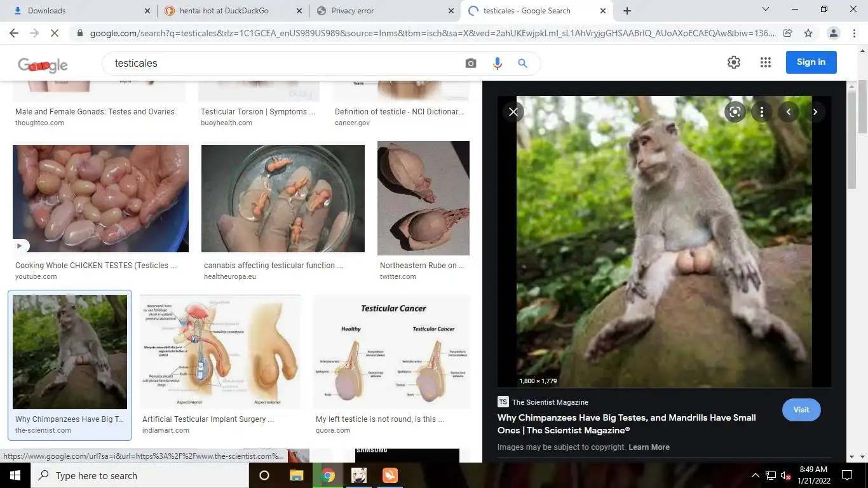868x488 pixels.
Task: Open preview panel three-dot menu
Action: 762,112
